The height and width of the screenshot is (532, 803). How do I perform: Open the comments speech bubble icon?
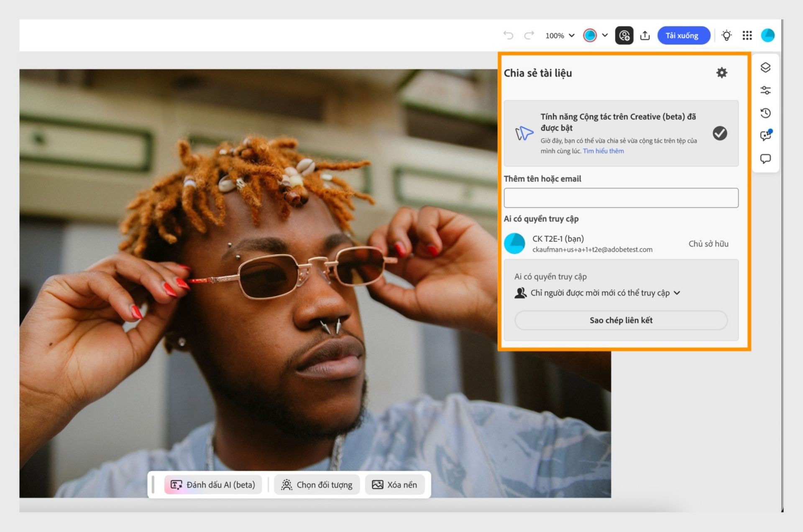tap(765, 159)
